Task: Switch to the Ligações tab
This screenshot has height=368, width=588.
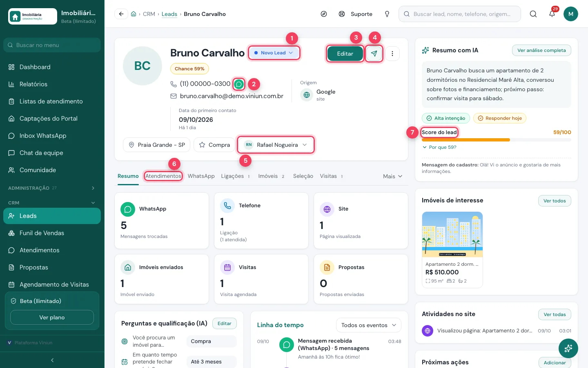Action: 236,176
